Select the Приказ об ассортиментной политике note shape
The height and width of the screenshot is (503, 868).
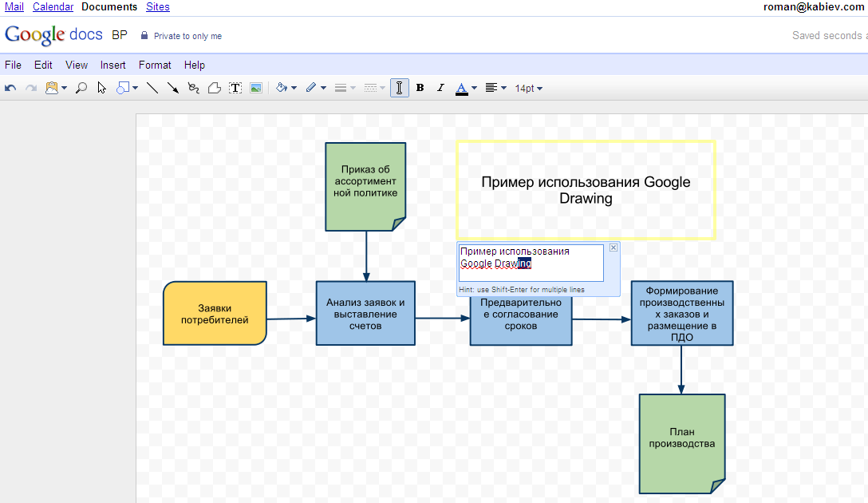[365, 187]
